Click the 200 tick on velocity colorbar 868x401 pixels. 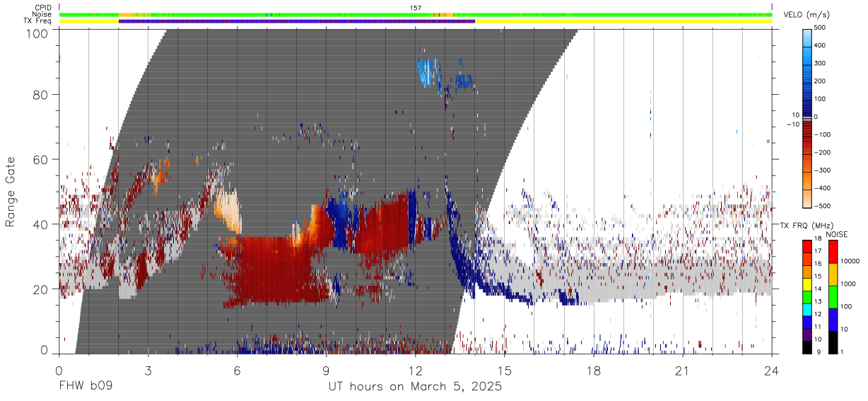click(821, 81)
